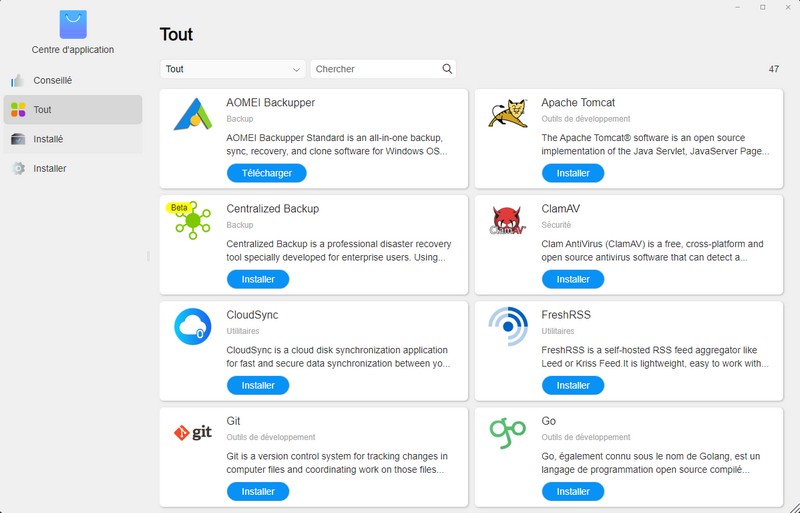Screen dimensions: 800x513
Task: Install ClamAV
Action: click(572, 279)
